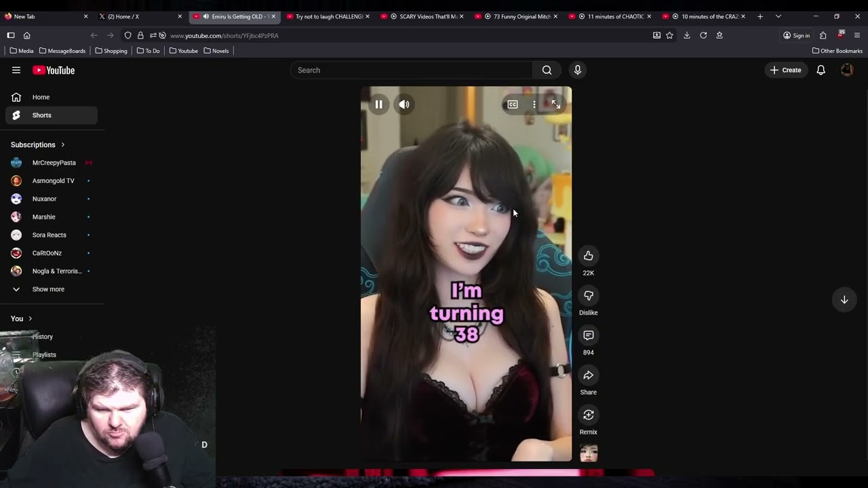Start voice search with microphone icon
This screenshot has width=868, height=488.
(578, 70)
